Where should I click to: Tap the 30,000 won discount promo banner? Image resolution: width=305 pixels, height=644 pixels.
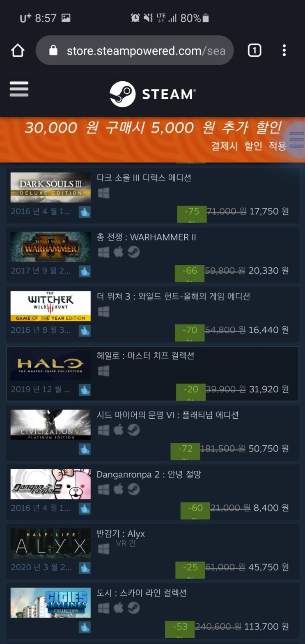click(x=152, y=139)
